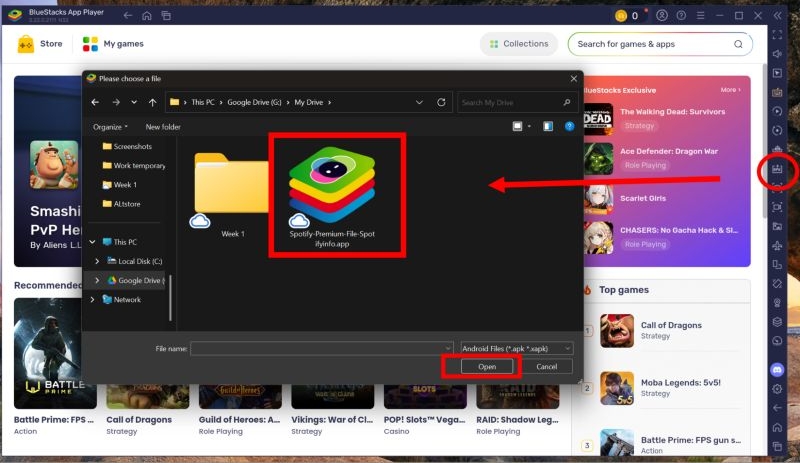Open the Store tab

tap(40, 44)
